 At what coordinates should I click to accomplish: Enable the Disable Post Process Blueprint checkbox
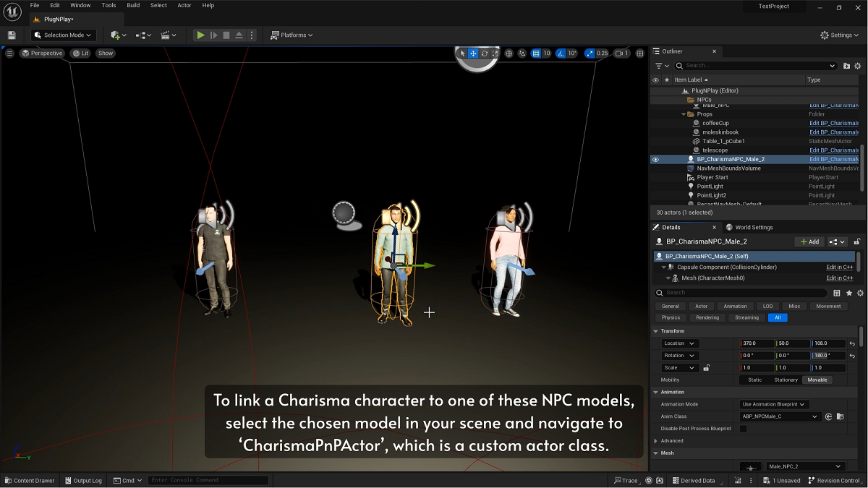pyautogui.click(x=743, y=429)
